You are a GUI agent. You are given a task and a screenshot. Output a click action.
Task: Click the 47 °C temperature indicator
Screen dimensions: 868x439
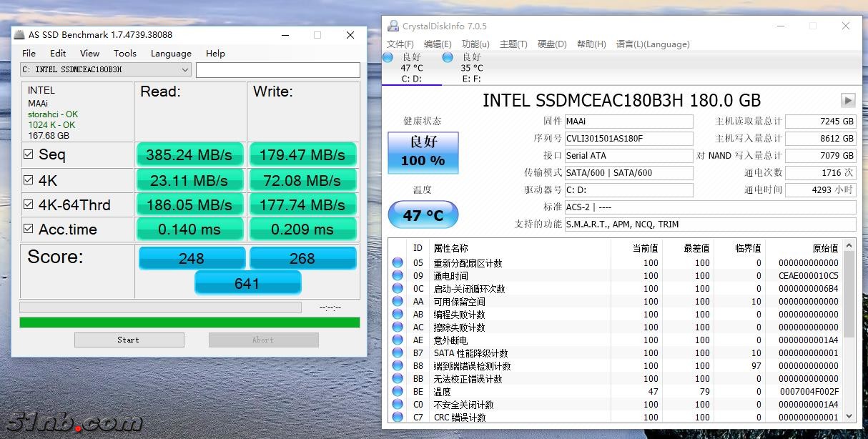tap(423, 215)
